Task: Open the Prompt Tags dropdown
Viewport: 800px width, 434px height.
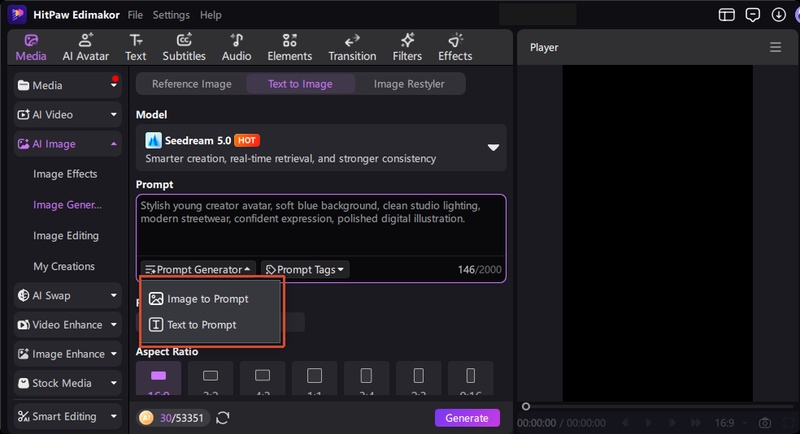Action: (x=305, y=269)
